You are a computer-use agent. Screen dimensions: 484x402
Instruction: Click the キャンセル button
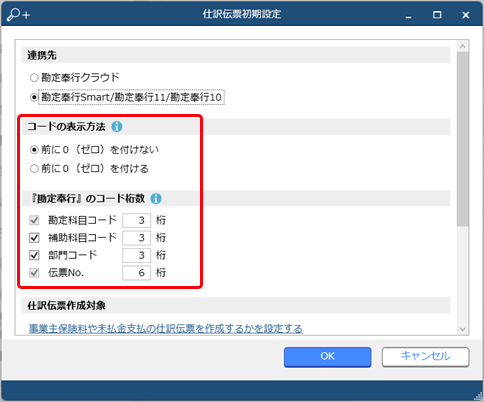pyautogui.click(x=425, y=357)
